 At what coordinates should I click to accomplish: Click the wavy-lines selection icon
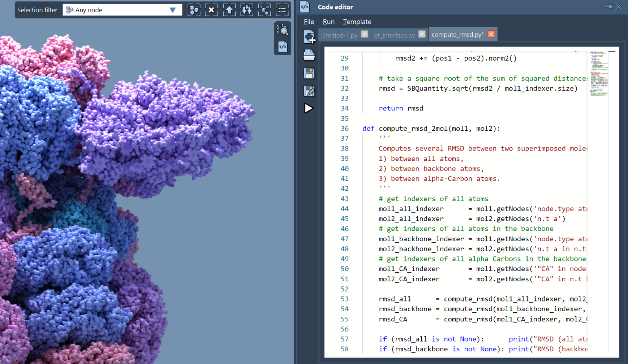coord(282,10)
